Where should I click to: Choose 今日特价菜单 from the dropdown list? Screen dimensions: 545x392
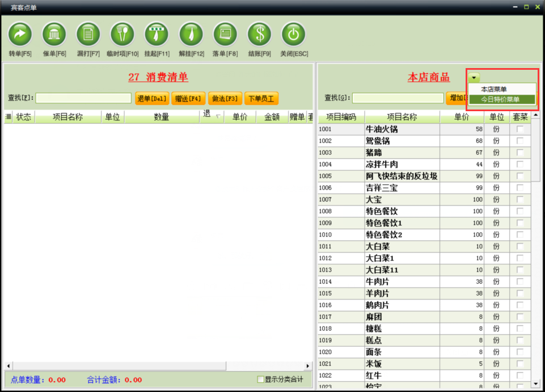pos(501,99)
